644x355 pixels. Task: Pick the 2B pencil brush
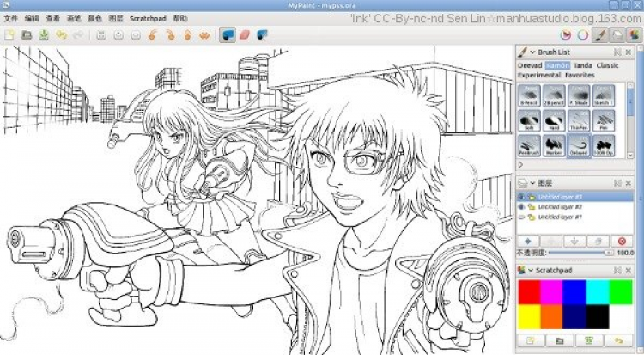point(554,95)
